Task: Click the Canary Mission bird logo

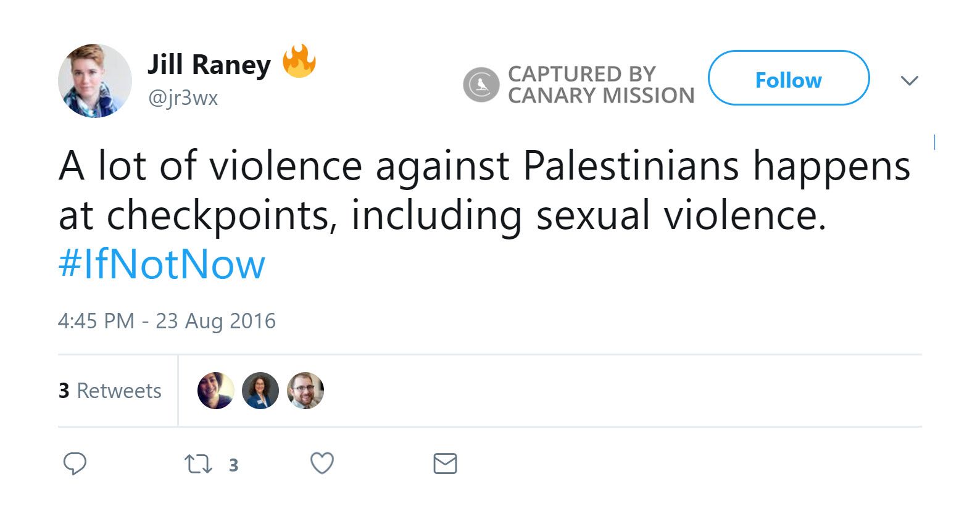Action: point(482,85)
